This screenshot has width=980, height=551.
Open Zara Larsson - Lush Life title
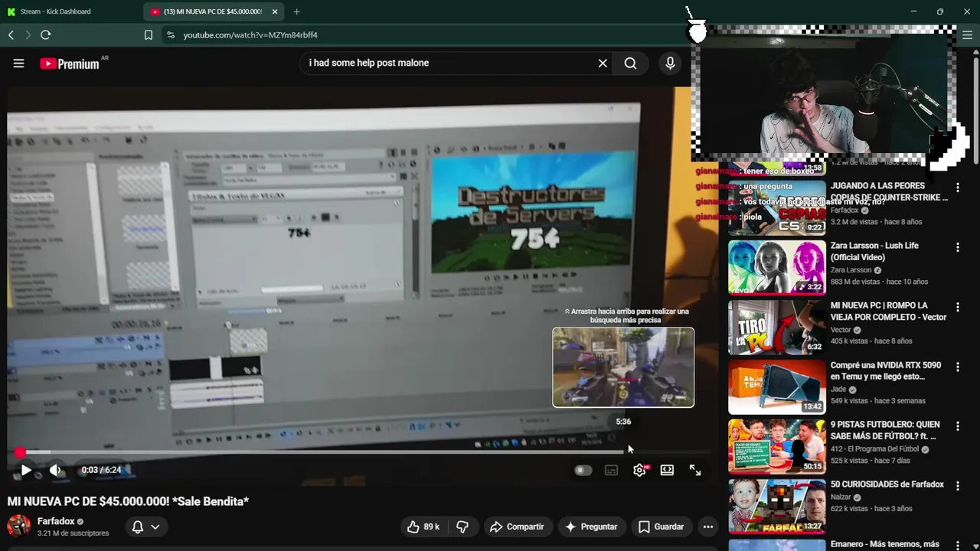tap(874, 251)
